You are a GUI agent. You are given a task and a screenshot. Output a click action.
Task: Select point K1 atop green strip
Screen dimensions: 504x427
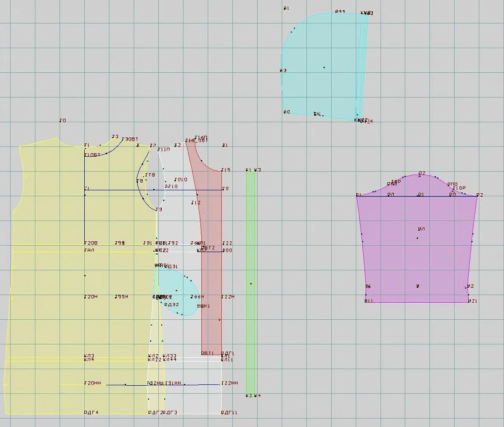point(249,170)
